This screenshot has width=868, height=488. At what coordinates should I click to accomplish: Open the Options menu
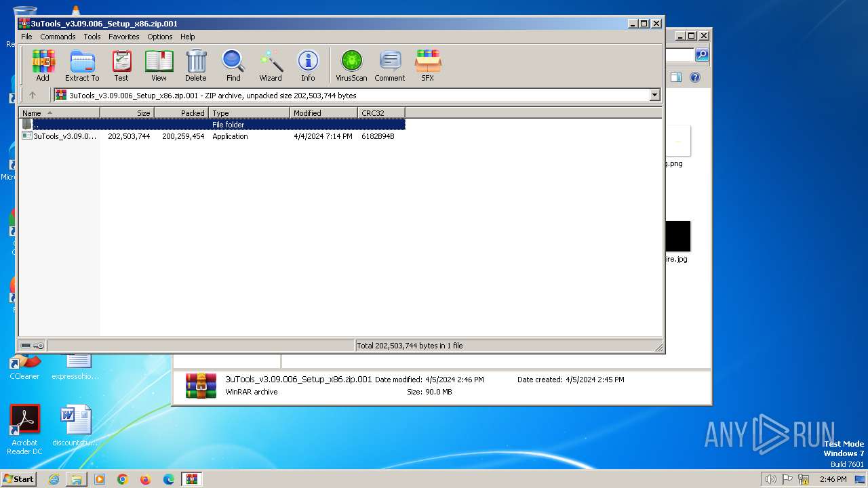pyautogui.click(x=160, y=37)
